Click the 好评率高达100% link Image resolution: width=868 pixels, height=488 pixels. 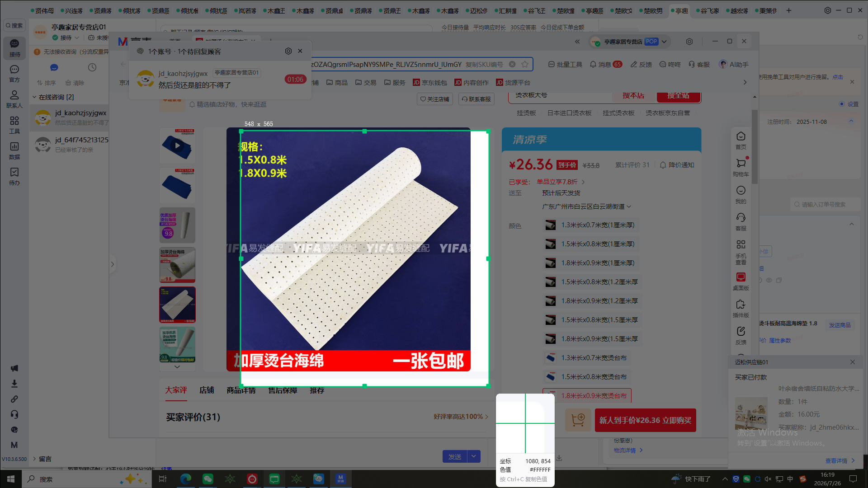pos(461,417)
